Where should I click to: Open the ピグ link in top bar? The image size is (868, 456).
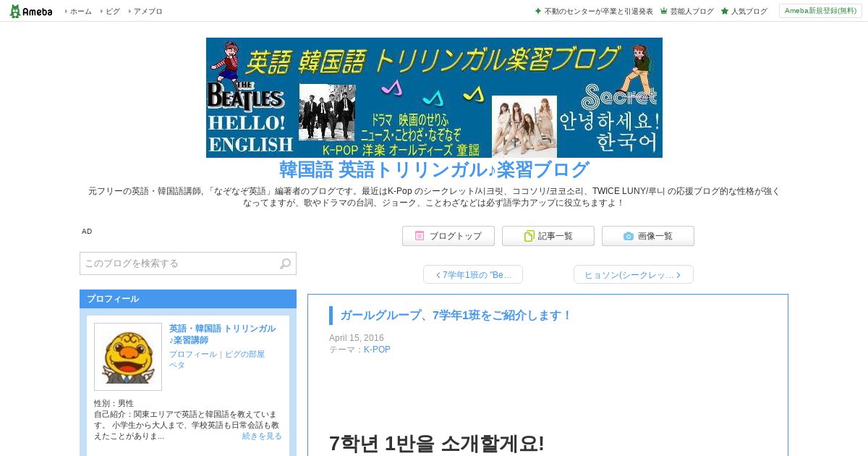tap(112, 12)
